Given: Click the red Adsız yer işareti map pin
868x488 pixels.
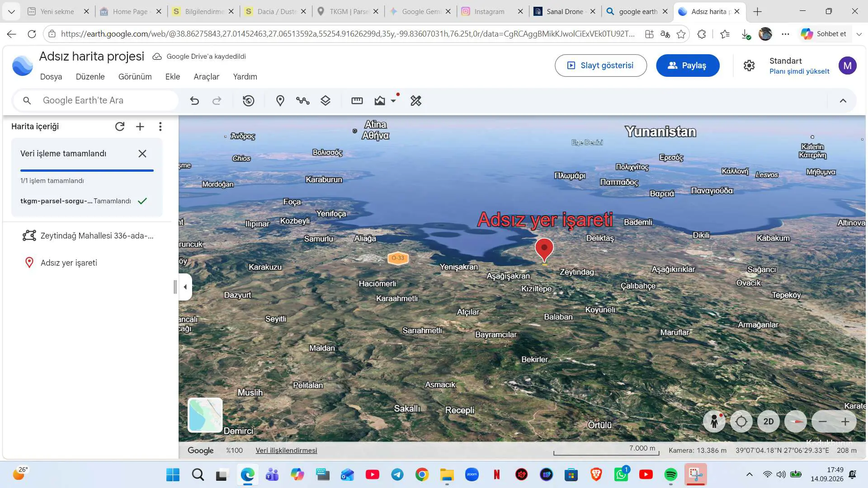Looking at the screenshot, I should coord(544,250).
